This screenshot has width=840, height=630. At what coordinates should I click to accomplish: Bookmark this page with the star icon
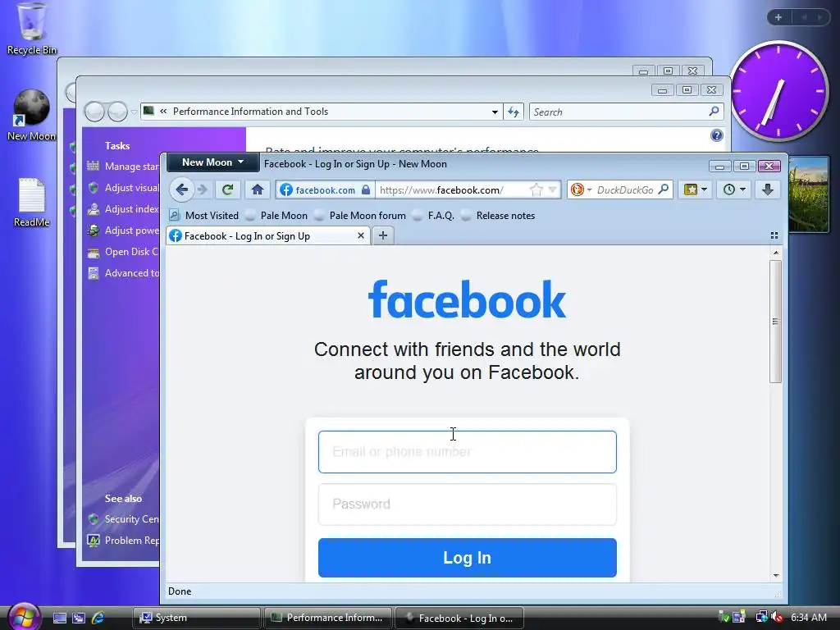point(536,189)
